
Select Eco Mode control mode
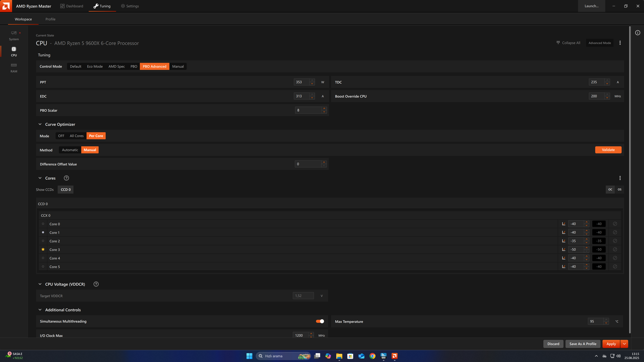(95, 67)
